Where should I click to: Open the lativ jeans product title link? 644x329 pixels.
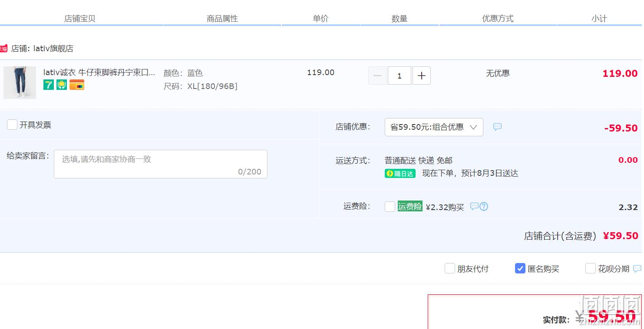(x=99, y=72)
